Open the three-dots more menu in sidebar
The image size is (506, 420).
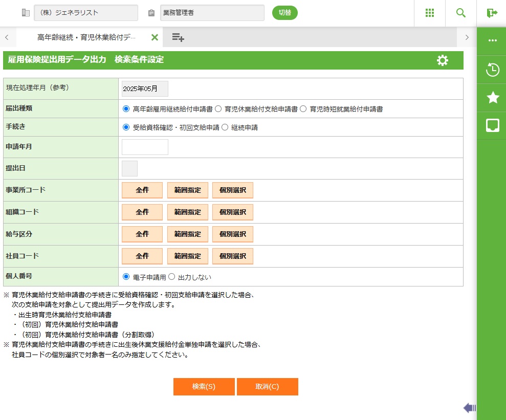click(492, 40)
